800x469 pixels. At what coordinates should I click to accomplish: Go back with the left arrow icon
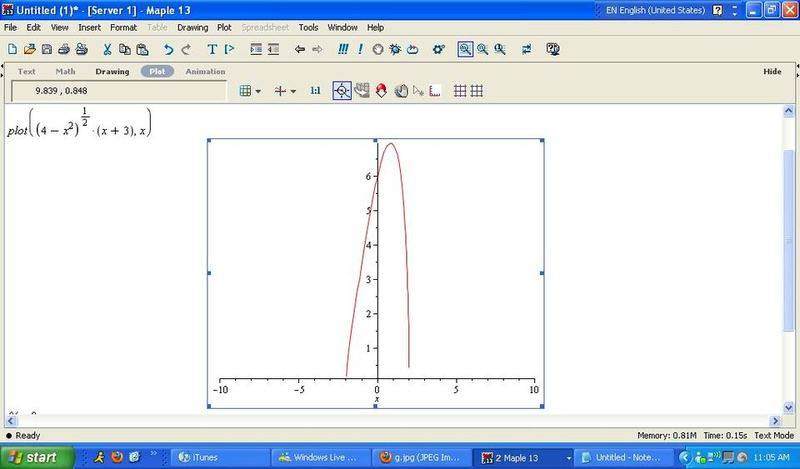coord(300,49)
